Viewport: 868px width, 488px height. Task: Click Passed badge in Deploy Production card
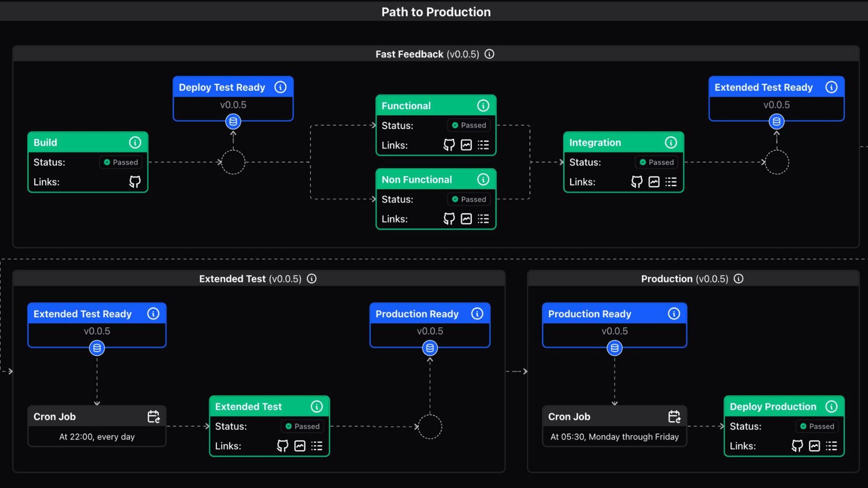(x=817, y=426)
